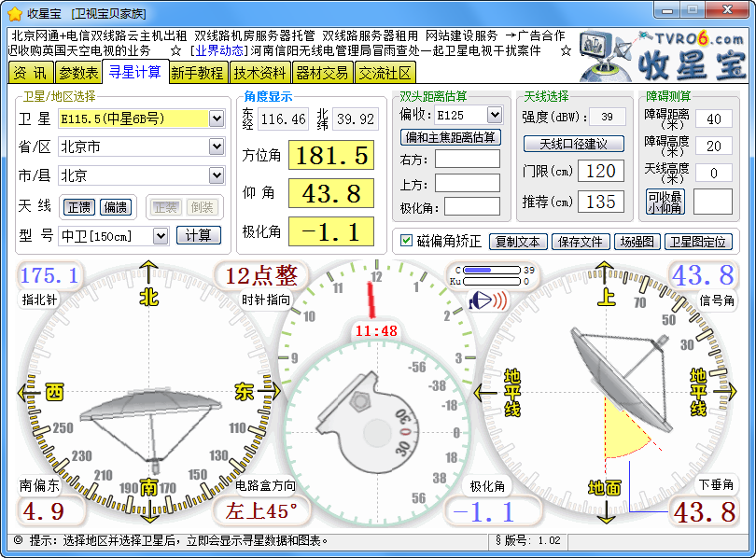Open the 省/区 province dropdown
This screenshot has width=756, height=558.
(x=217, y=146)
